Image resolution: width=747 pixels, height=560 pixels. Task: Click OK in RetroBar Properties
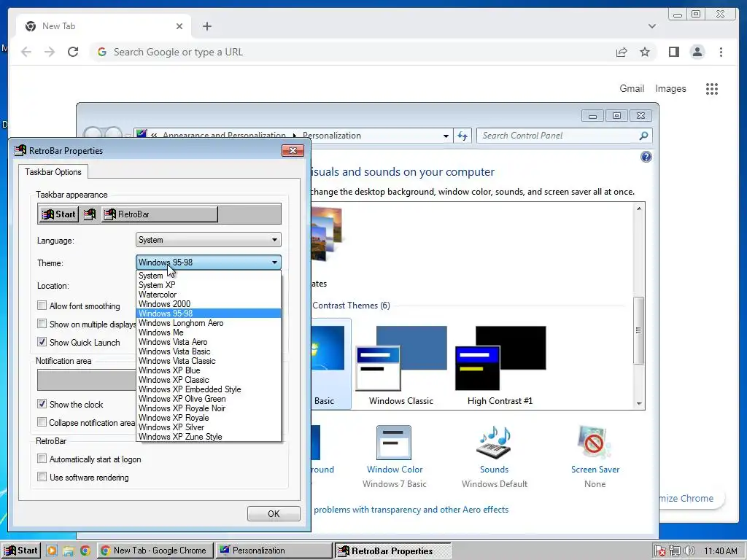[x=274, y=514]
